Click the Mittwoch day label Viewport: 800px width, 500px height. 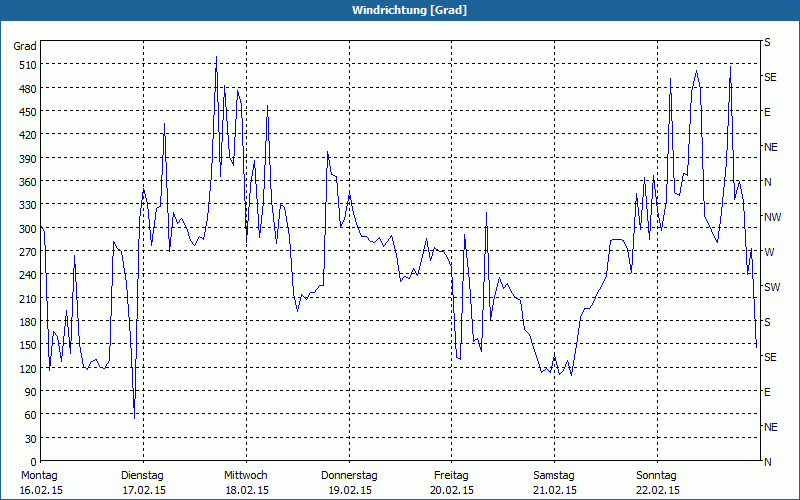(x=246, y=476)
